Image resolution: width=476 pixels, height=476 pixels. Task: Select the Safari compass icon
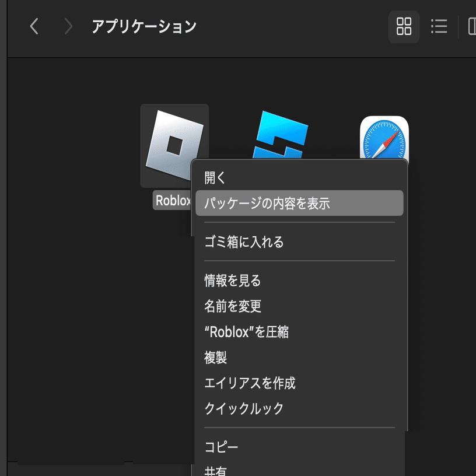tap(384, 138)
